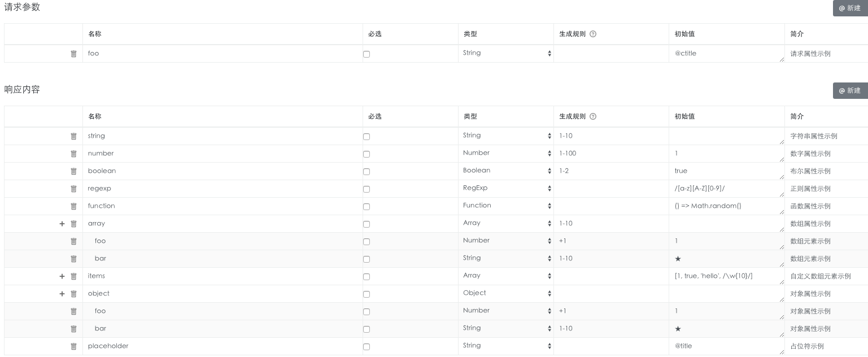Edit the 1-100 generation rule field
Screen dimensions: 868x357
pyautogui.click(x=610, y=154)
